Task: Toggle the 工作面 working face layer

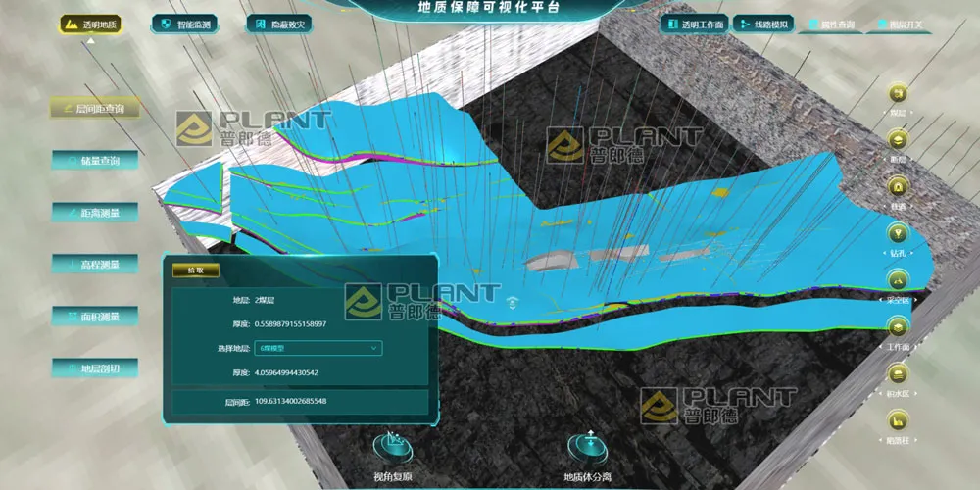Action: click(x=897, y=326)
